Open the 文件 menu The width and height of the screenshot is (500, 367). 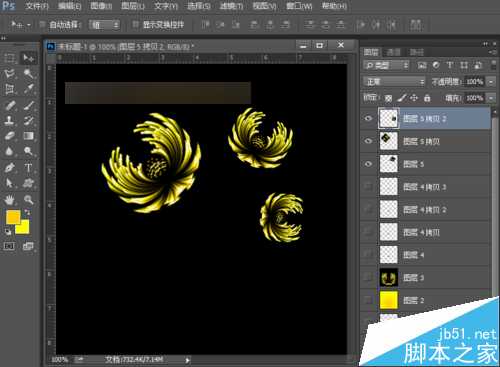click(x=37, y=6)
